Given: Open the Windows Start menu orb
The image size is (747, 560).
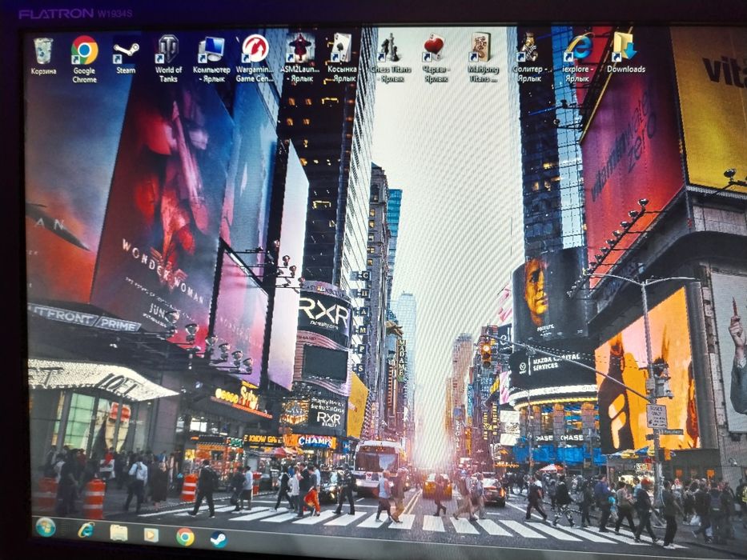Looking at the screenshot, I should point(46,527).
